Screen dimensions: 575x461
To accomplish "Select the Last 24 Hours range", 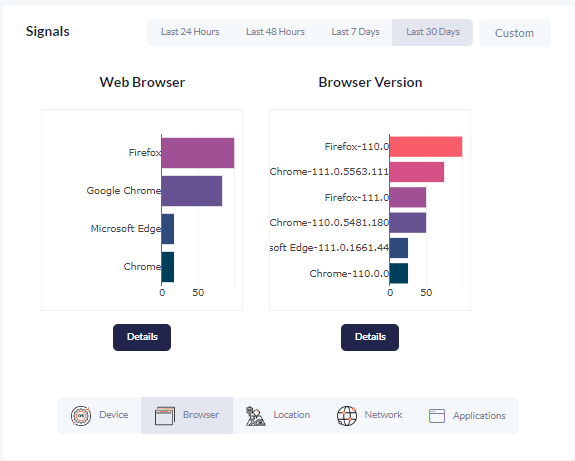I will pyautogui.click(x=190, y=32).
